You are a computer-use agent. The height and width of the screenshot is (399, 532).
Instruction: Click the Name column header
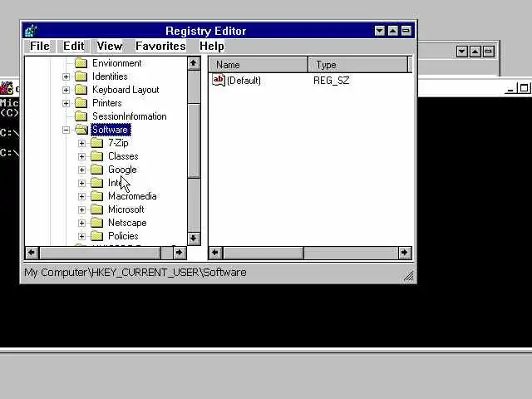coord(259,65)
